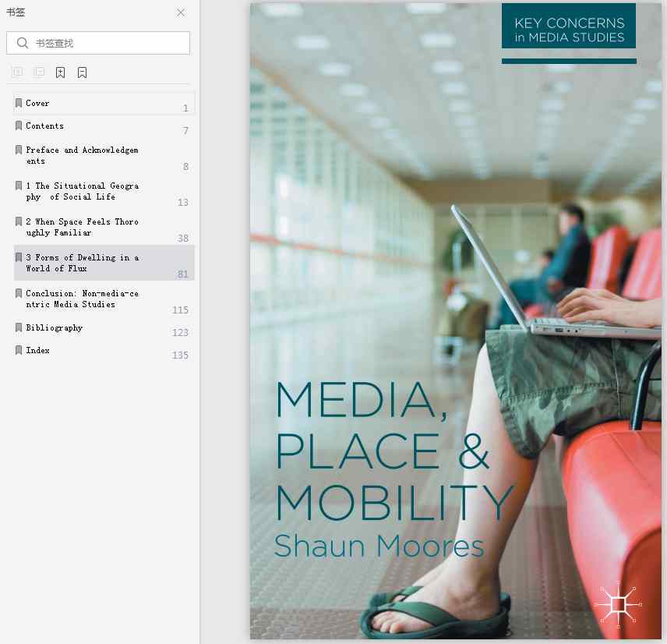Click the search magnifier icon
The height and width of the screenshot is (644, 667).
point(22,43)
